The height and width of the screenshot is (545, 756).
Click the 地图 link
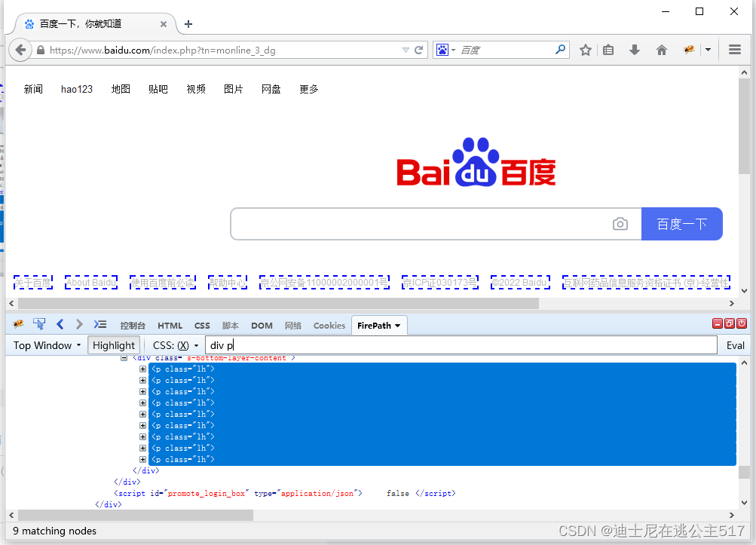point(121,89)
